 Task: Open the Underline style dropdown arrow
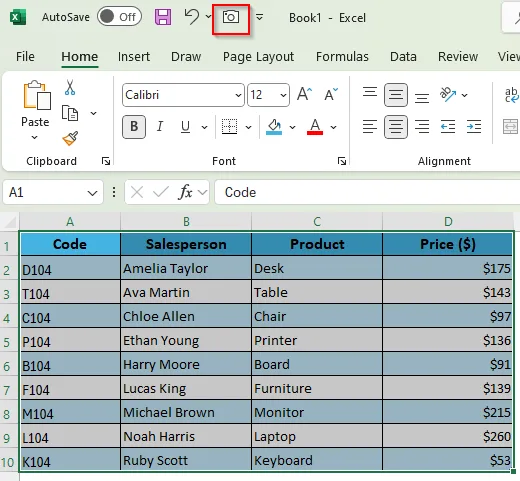[204, 127]
